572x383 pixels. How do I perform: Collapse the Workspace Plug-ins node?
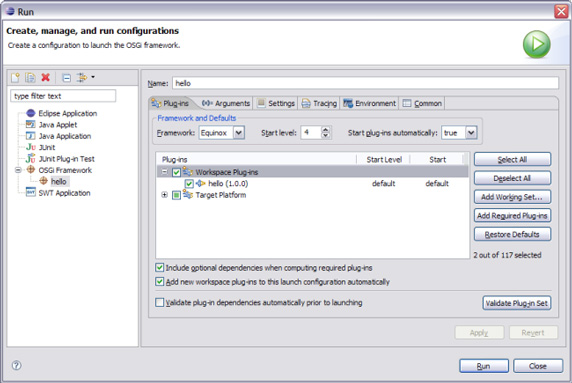tap(165, 172)
